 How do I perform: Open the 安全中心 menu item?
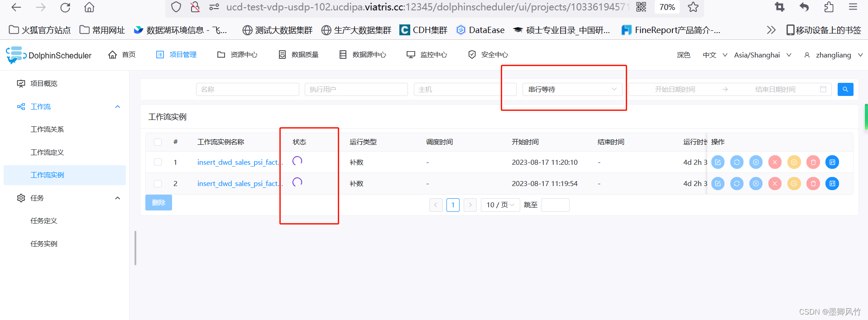tap(488, 55)
